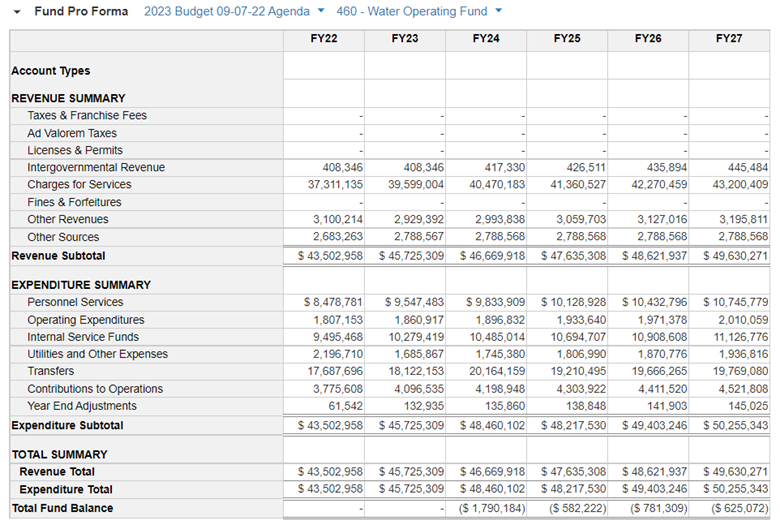
Task: Click FY22 Charges for Services cell 37,311,135
Action: tap(335, 185)
